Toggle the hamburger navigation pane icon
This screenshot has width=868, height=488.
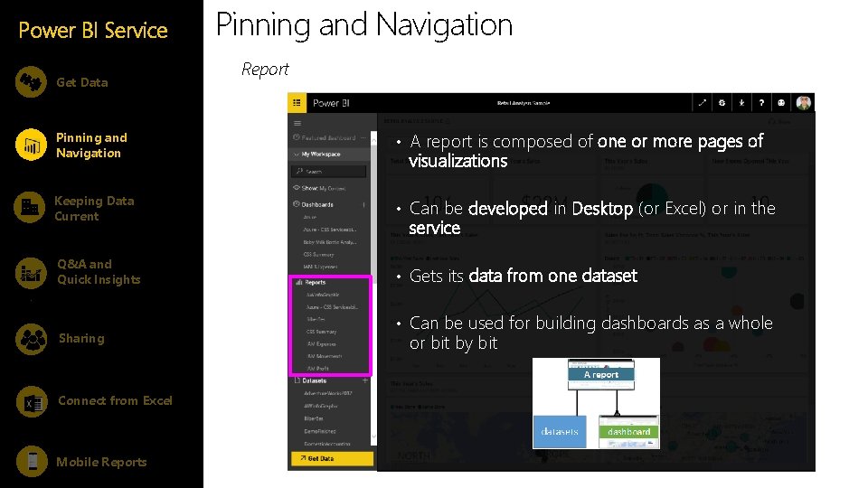coord(297,124)
